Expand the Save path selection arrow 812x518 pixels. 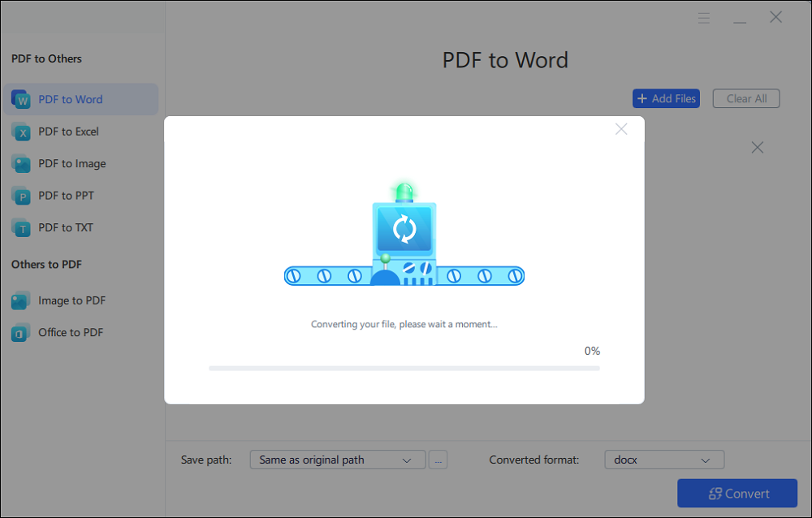pos(408,460)
